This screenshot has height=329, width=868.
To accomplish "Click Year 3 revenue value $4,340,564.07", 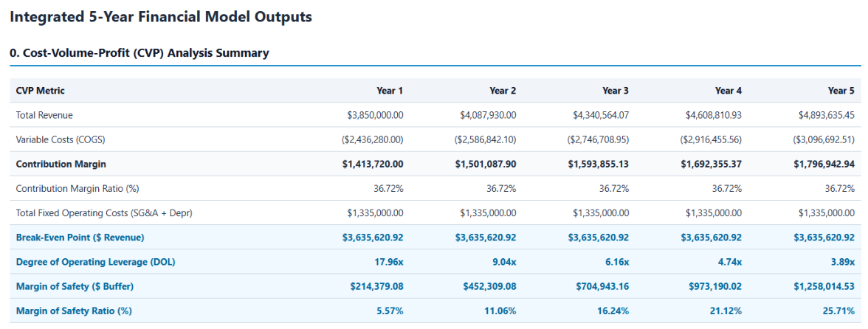I will (601, 115).
